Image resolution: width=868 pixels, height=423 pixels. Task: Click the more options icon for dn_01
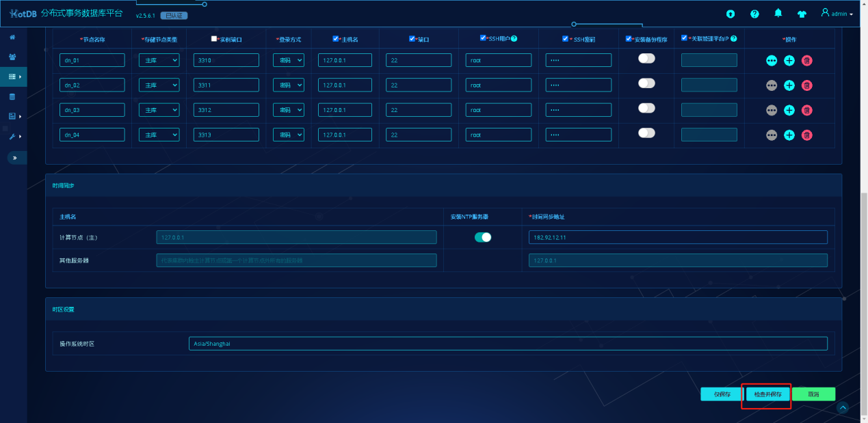click(x=772, y=61)
